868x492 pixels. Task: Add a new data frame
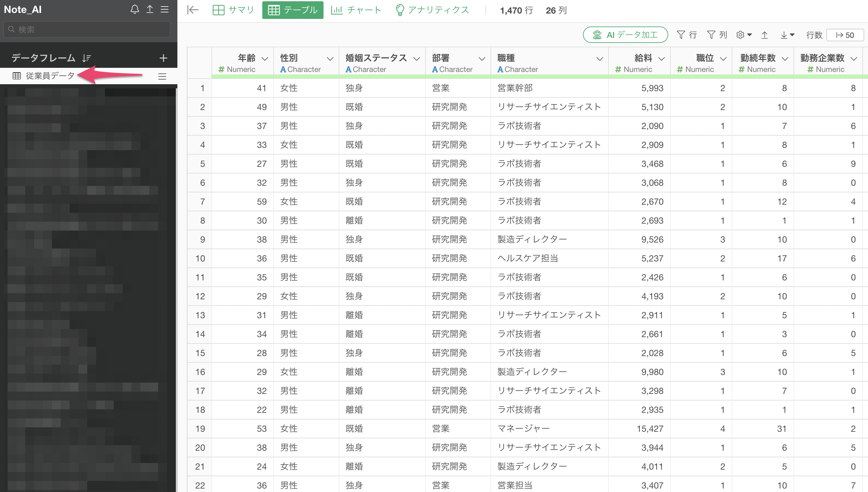[x=163, y=58]
